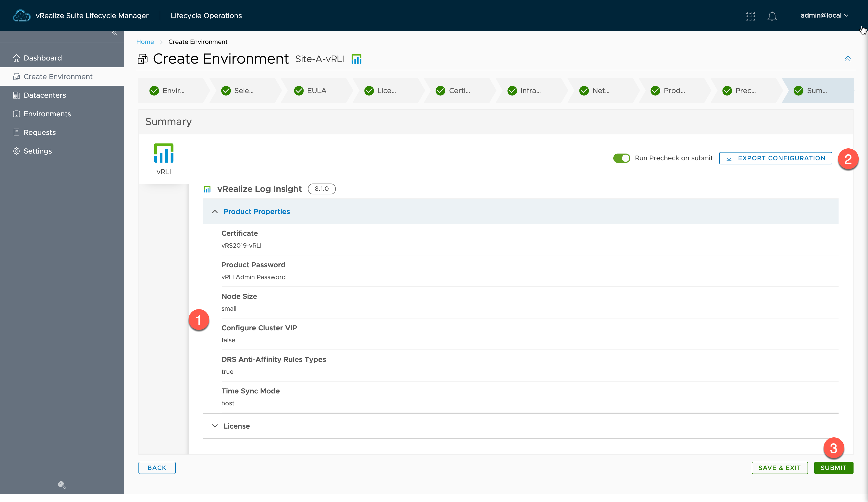Click the Dashboard home icon in the sidebar
Screen dimensions: 868x502
pyautogui.click(x=16, y=58)
